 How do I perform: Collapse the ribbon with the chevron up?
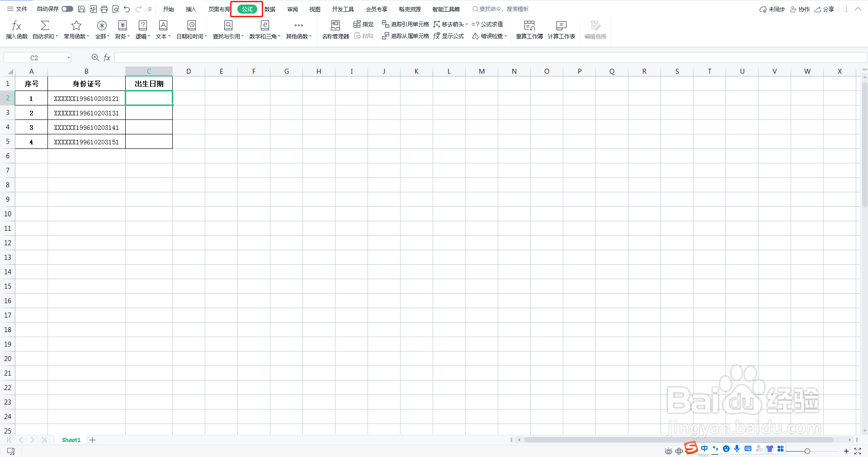(858, 9)
